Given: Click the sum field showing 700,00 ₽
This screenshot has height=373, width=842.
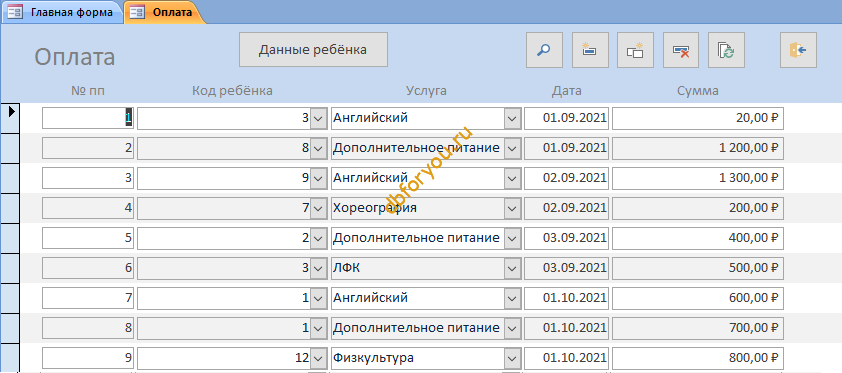Looking at the screenshot, I should pyautogui.click(x=698, y=327).
